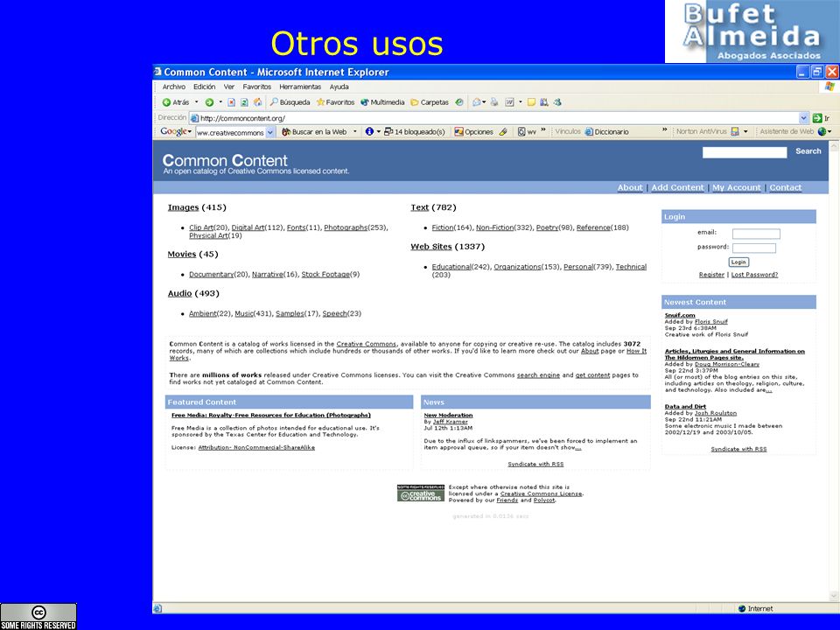The width and height of the screenshot is (840, 630).
Task: Click the highlighter icon on Google toolbar
Action: tap(503, 132)
